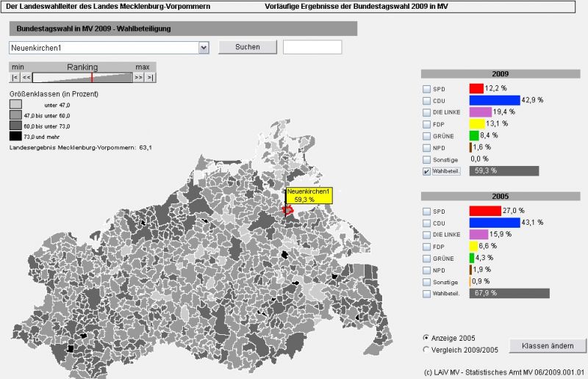Enable the 2009 NPD checkbox
This screenshot has width=588, height=379.
pos(426,148)
